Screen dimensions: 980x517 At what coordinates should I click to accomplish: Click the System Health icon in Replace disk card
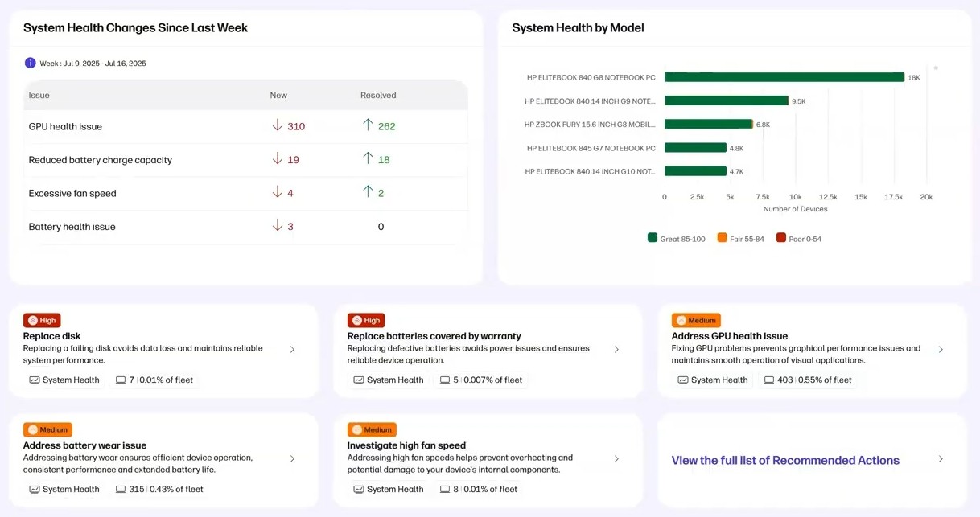(x=35, y=380)
